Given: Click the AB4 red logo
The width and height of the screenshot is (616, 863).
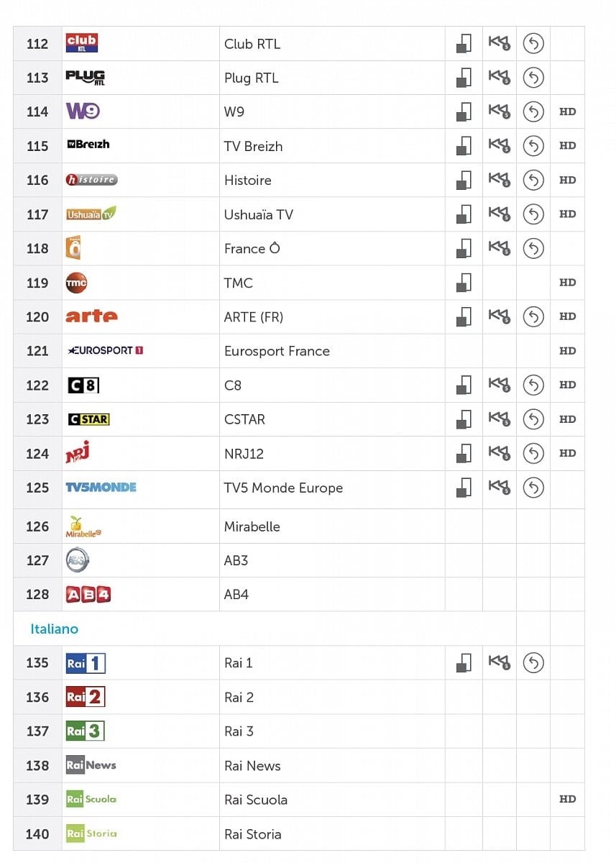Looking at the screenshot, I should [88, 595].
